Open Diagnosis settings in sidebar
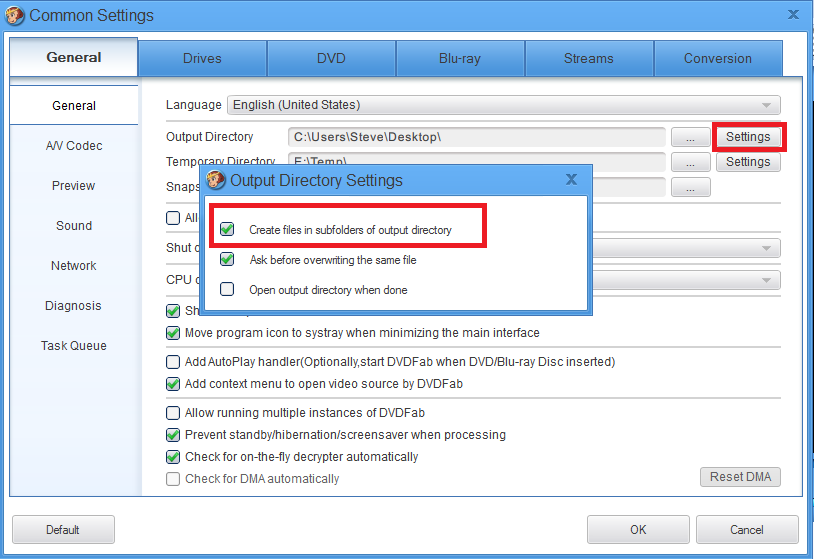 coord(74,306)
